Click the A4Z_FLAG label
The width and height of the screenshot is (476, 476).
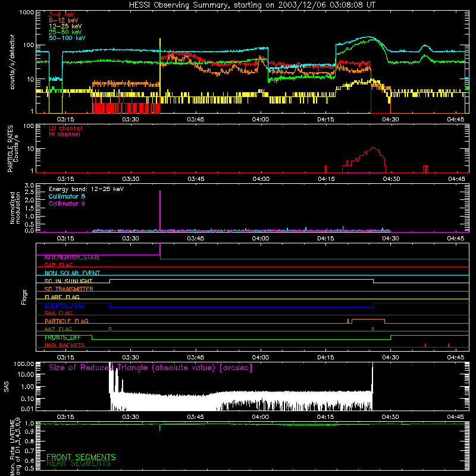[58, 329]
